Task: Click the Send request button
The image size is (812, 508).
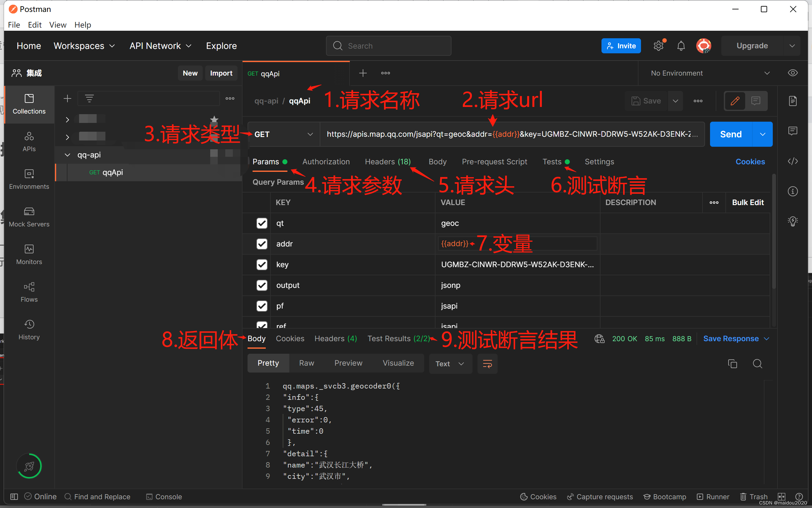Action: tap(731, 135)
